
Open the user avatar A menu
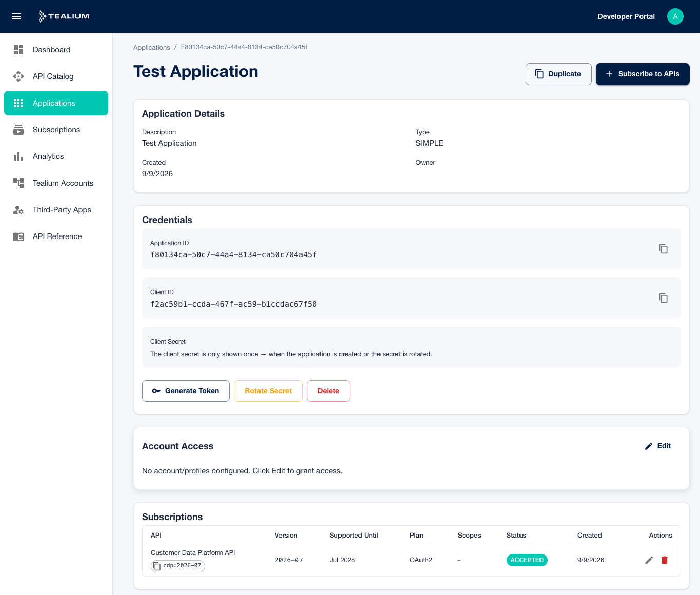(675, 16)
